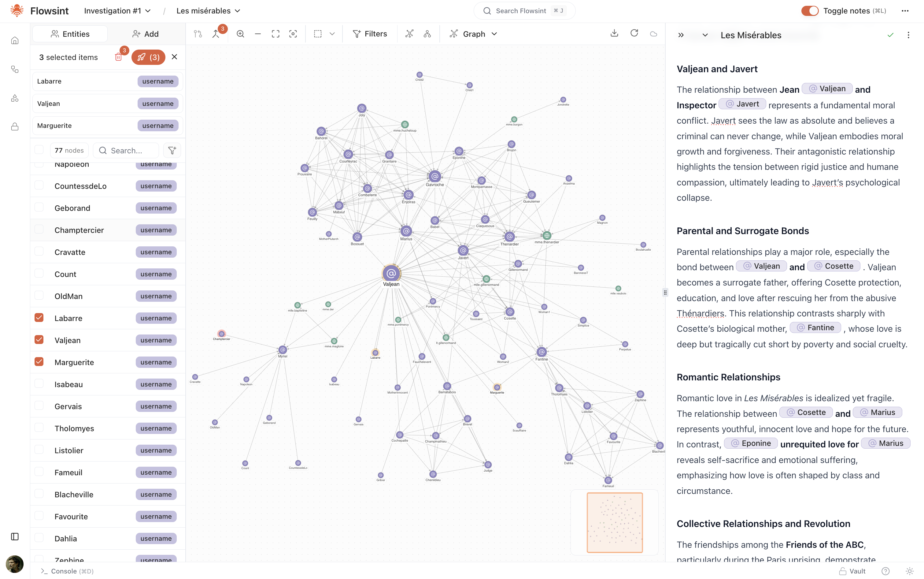The image size is (924, 579).
Task: Click the refresh graph icon
Action: [634, 33]
